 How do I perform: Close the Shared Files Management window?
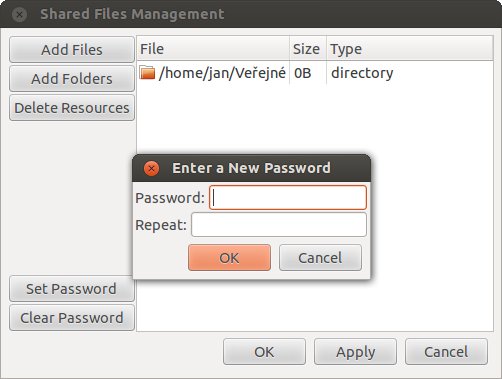(x=19, y=14)
